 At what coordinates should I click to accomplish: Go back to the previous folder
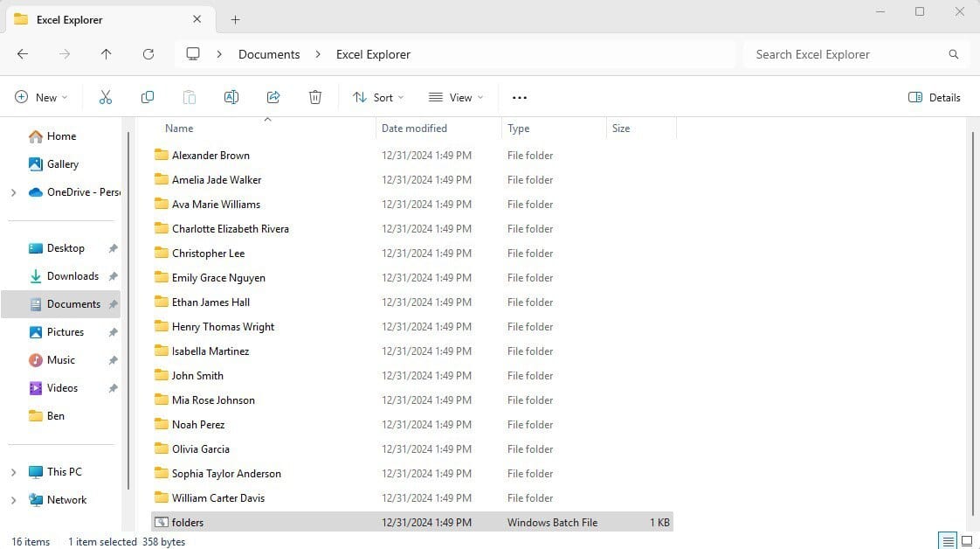coord(23,54)
